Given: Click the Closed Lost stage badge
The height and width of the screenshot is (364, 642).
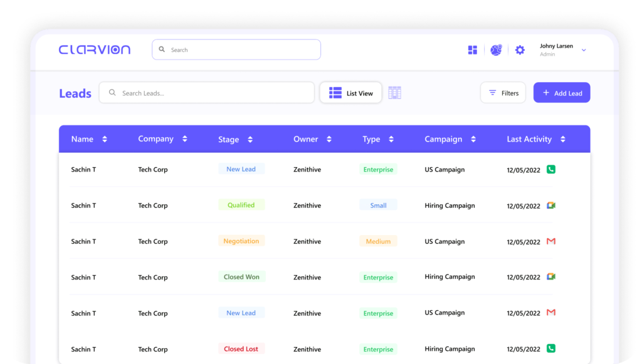Looking at the screenshot, I should coord(241,349).
